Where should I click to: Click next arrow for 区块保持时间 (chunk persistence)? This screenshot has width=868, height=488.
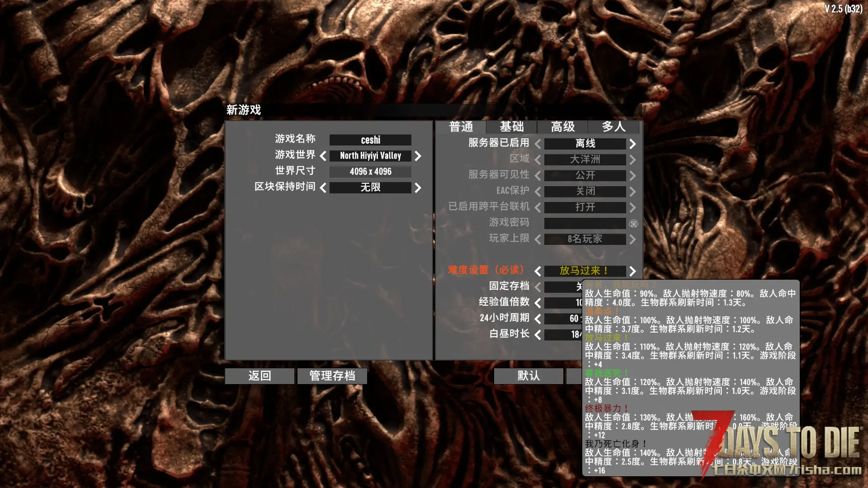click(418, 188)
